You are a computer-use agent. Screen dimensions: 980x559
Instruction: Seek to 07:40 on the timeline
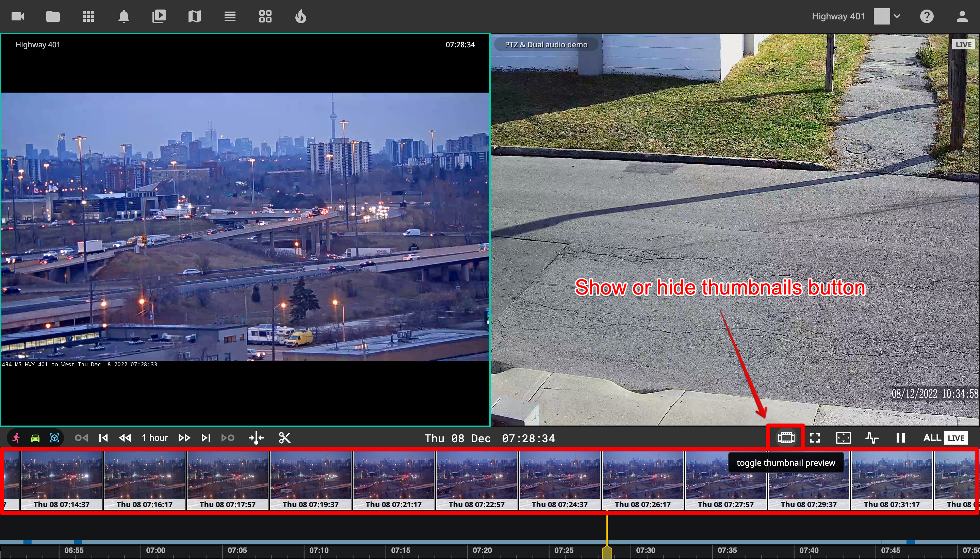(x=809, y=550)
